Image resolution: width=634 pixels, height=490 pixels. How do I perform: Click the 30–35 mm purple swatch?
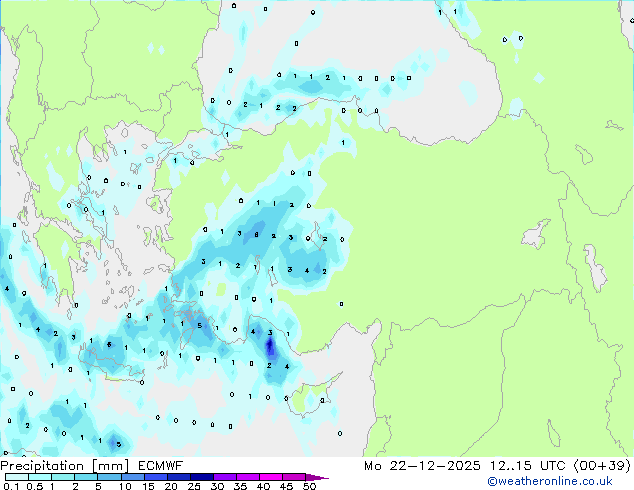click(224, 477)
